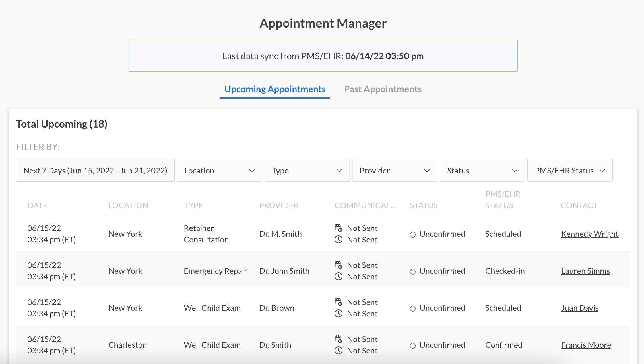Click calendar icon in Lauren Simms row
Screen dimensions: 644x364
[338, 265]
